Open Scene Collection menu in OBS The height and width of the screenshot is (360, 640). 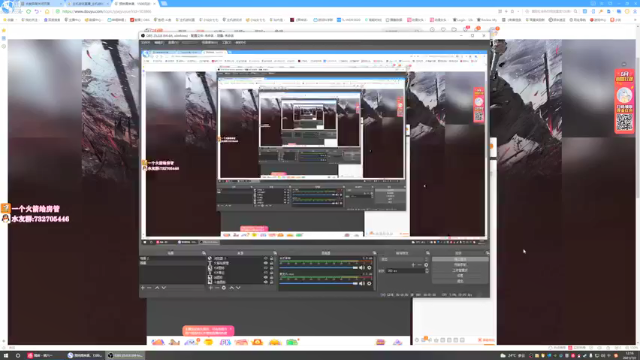click(209, 42)
